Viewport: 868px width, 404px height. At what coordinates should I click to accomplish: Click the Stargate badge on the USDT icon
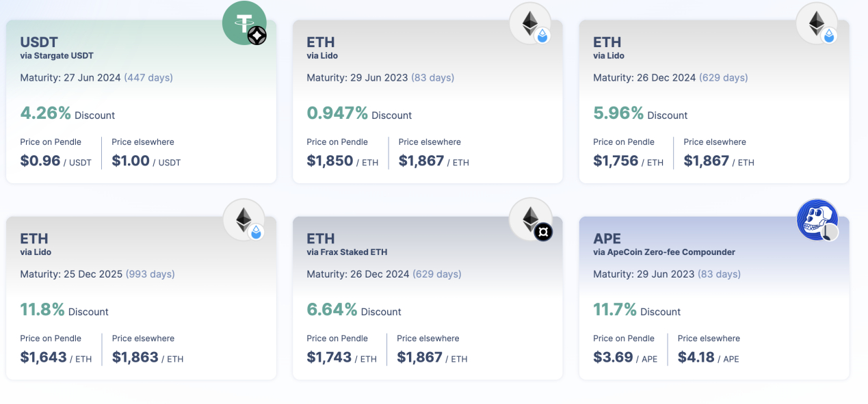(x=257, y=36)
